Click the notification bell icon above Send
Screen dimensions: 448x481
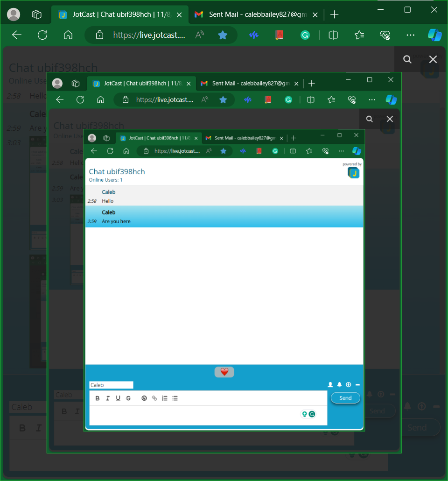[339, 385]
